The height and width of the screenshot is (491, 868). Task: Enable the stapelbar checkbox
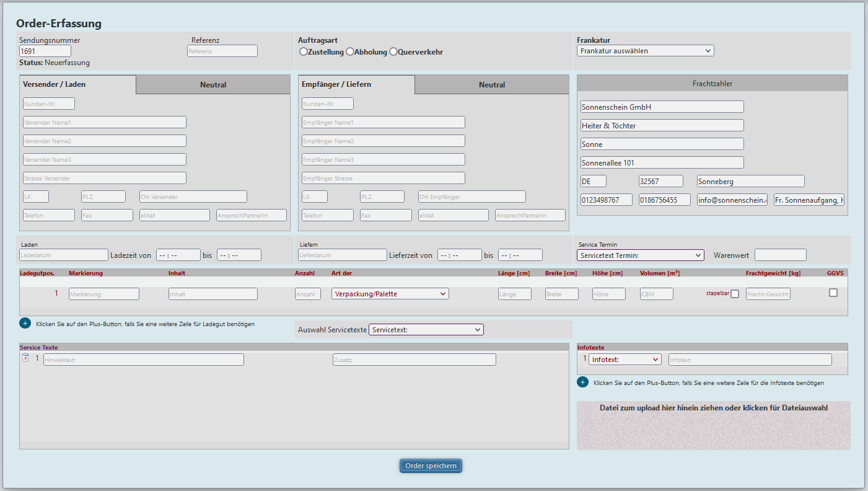point(735,293)
